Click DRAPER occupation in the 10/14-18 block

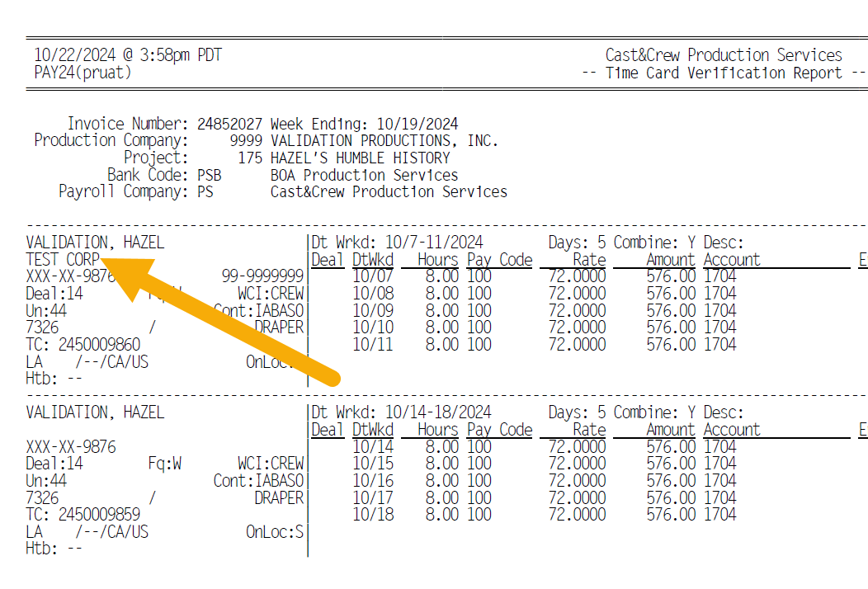(x=280, y=497)
